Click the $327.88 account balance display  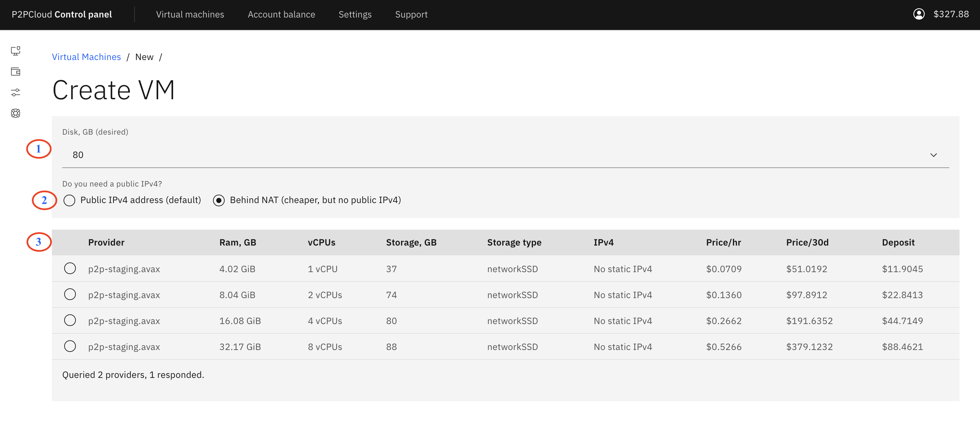pos(951,14)
